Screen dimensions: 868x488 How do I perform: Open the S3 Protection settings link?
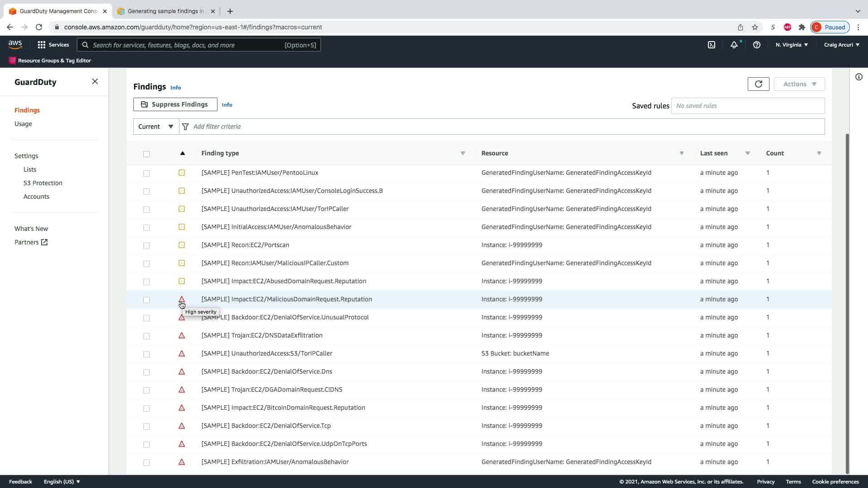tap(42, 183)
